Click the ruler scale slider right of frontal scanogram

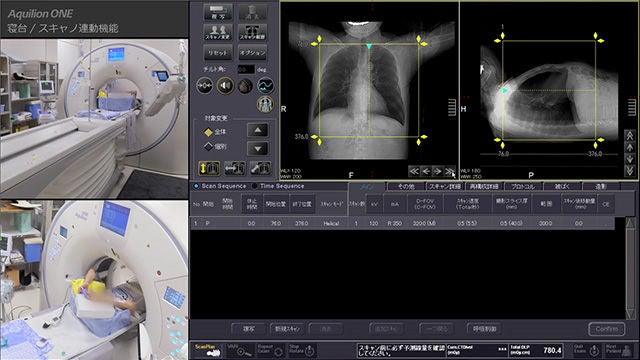click(x=452, y=107)
